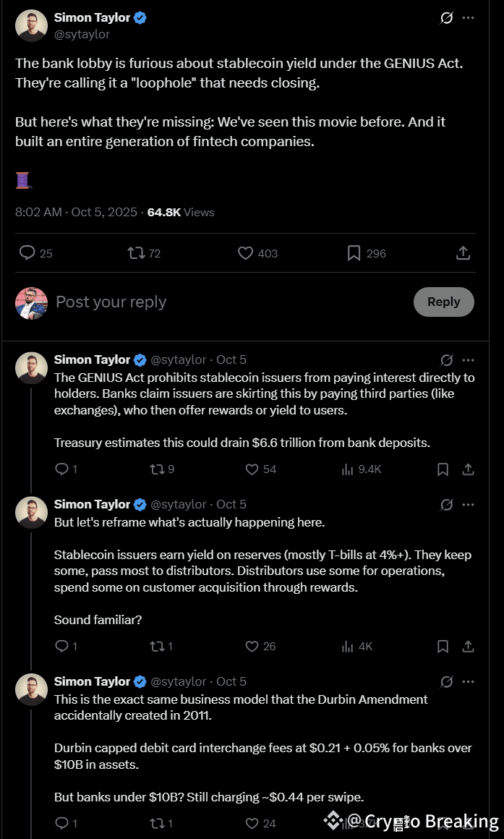Open more options on Treasury estimates reply
504x839 pixels.
click(469, 360)
